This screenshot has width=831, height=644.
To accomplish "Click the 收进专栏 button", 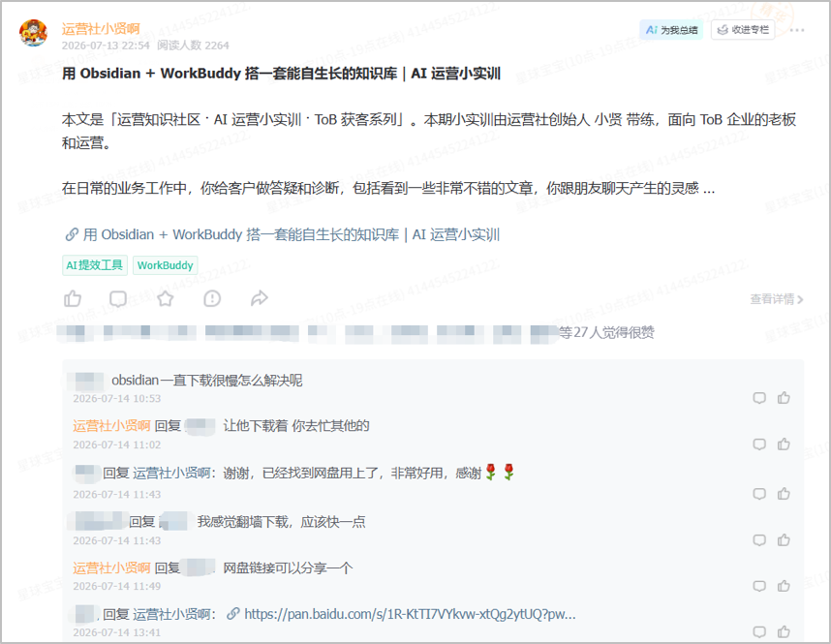I will click(x=743, y=30).
